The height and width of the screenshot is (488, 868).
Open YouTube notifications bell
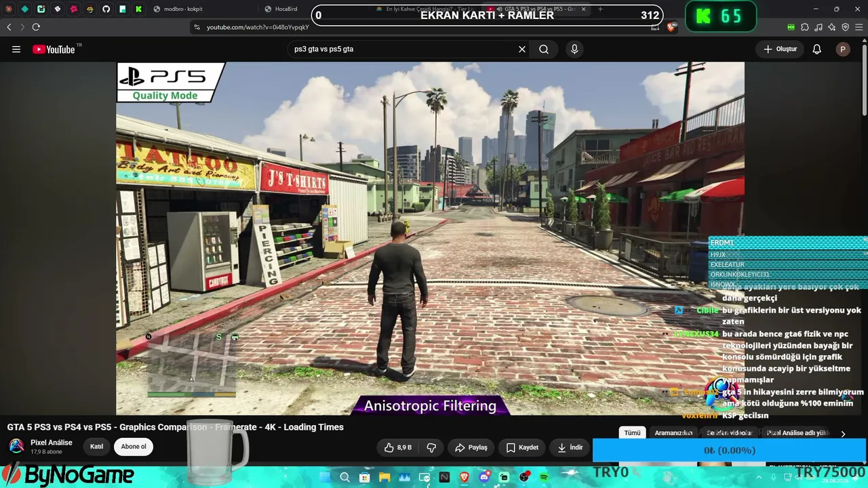(817, 49)
